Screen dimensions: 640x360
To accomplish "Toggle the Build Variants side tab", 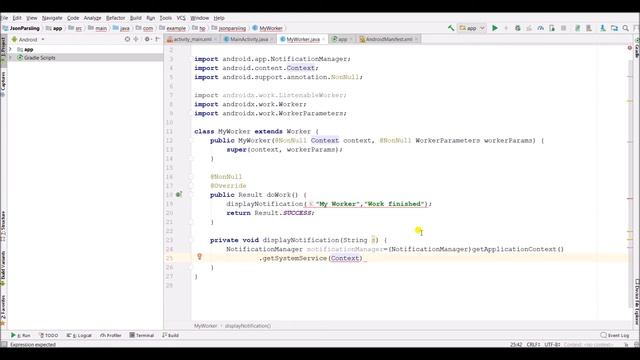I will coord(3,268).
